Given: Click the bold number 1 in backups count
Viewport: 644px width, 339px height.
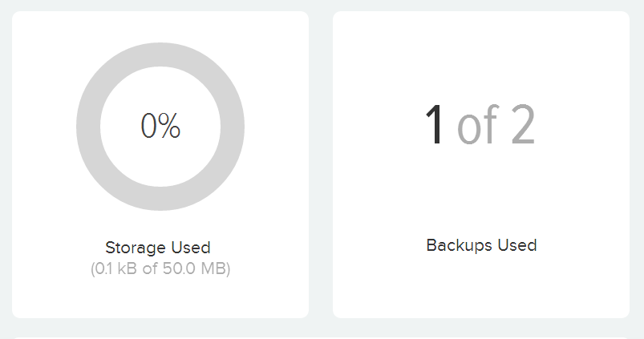Looking at the screenshot, I should (434, 124).
